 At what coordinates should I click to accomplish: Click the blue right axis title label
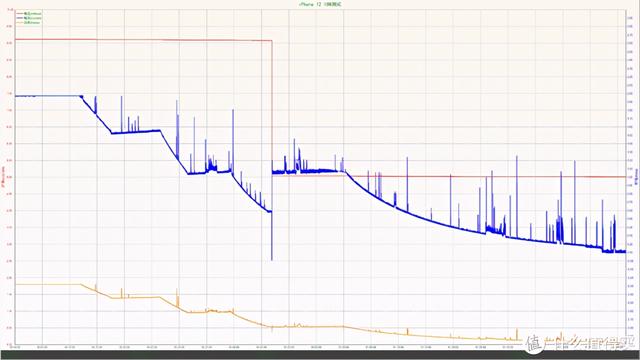pos(637,177)
